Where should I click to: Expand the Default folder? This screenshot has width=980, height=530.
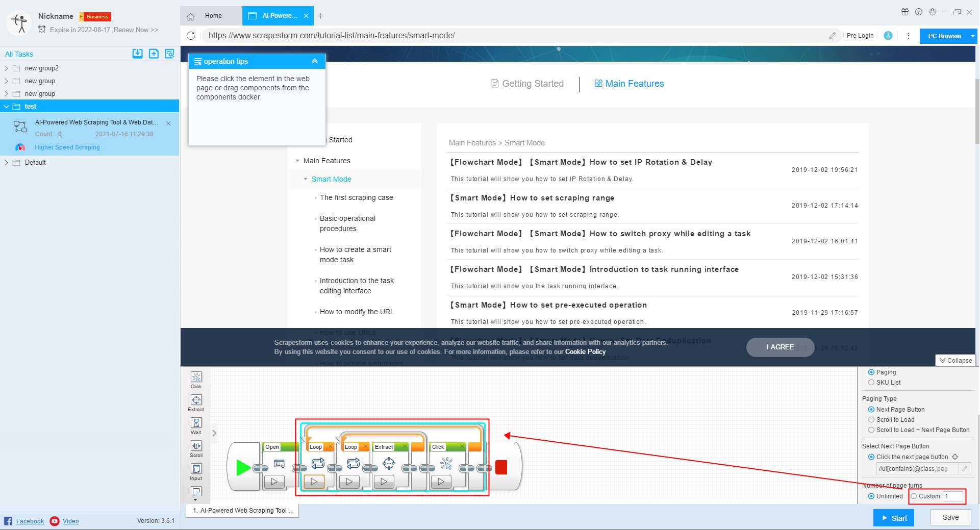tap(6, 163)
